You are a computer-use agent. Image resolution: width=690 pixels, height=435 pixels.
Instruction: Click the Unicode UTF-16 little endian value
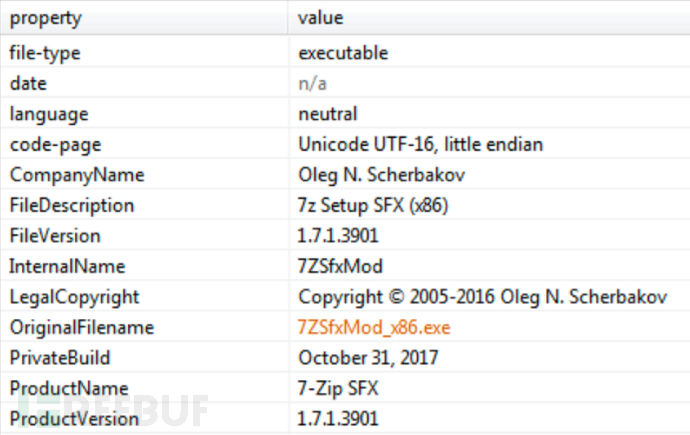pos(420,145)
